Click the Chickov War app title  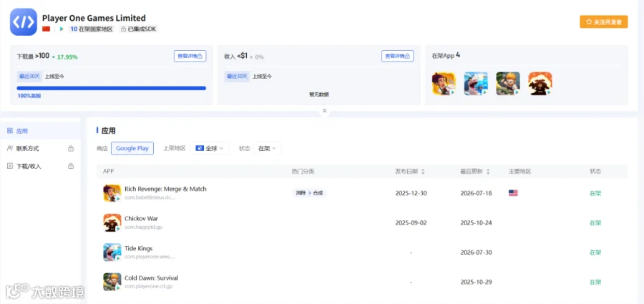(141, 219)
